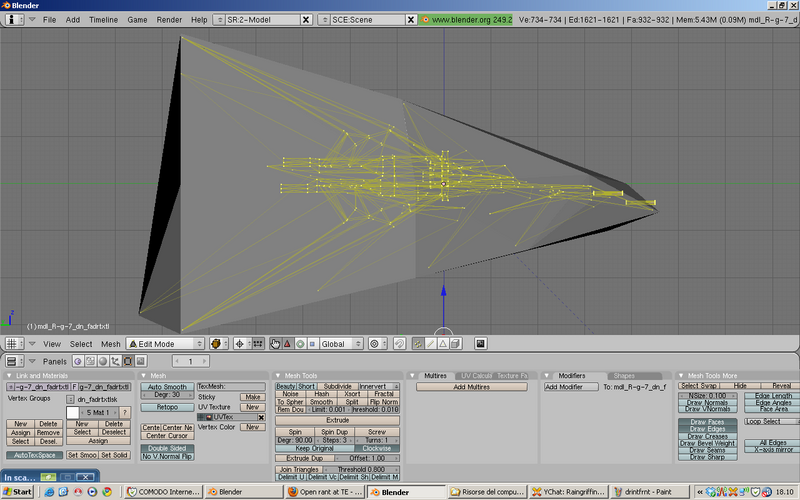Click the proportional edit icon

point(376,343)
